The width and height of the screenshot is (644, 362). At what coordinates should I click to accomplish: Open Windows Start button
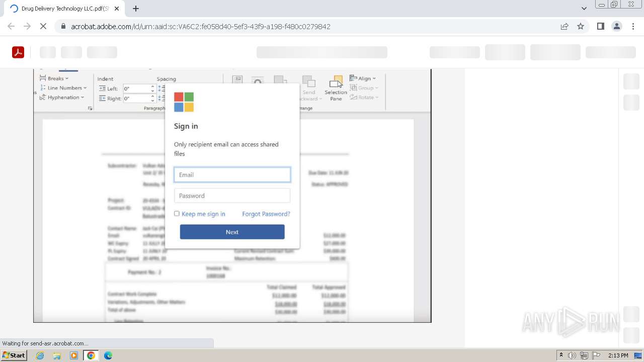pos(14,355)
